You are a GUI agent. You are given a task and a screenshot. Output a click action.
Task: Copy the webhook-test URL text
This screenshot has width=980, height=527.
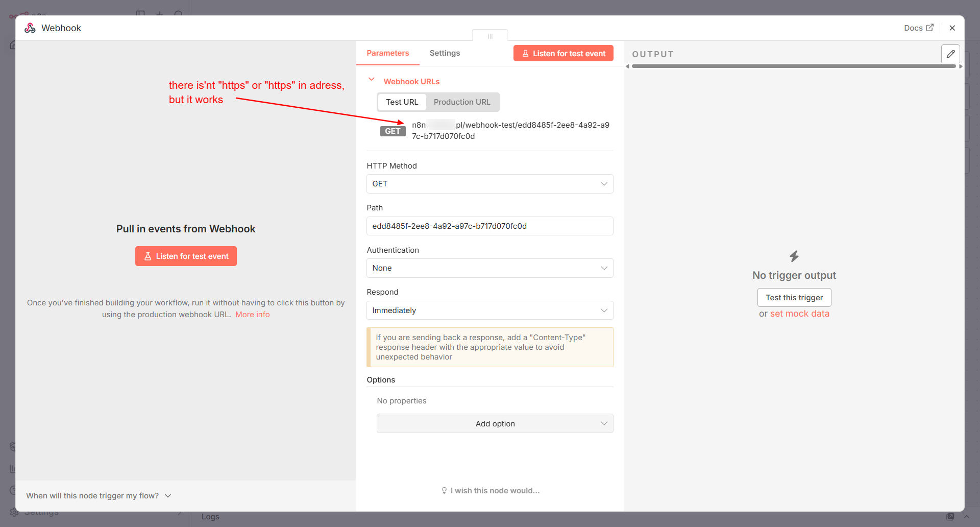coord(510,131)
